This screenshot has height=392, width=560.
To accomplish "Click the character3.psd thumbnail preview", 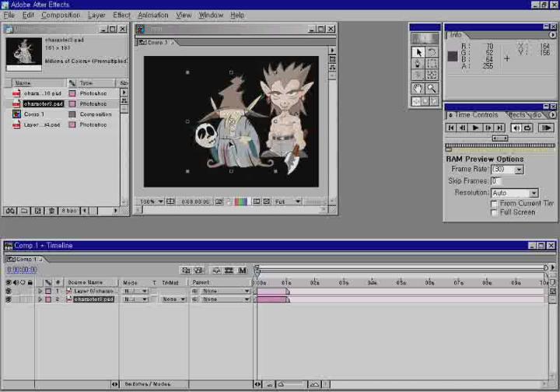I will pyautogui.click(x=24, y=54).
